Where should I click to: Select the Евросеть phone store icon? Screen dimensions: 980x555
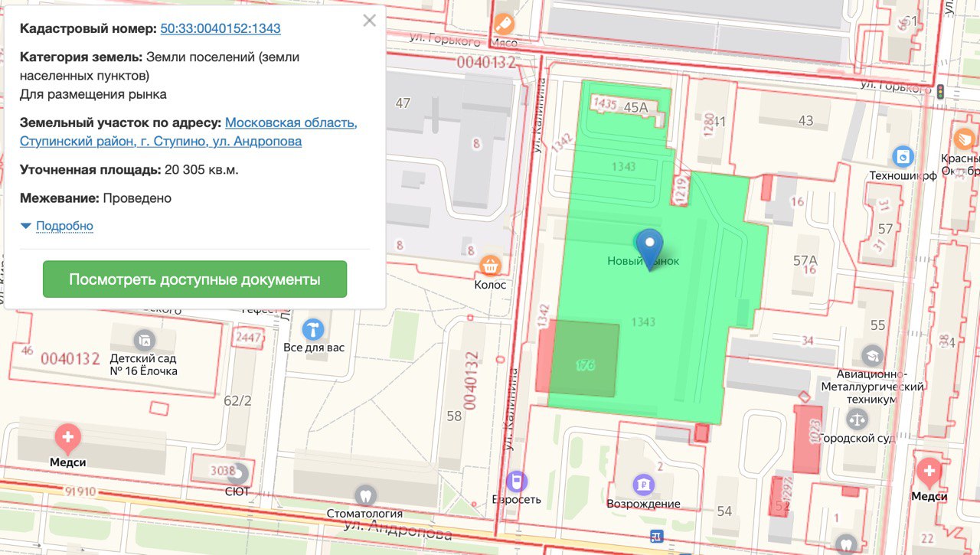[517, 482]
